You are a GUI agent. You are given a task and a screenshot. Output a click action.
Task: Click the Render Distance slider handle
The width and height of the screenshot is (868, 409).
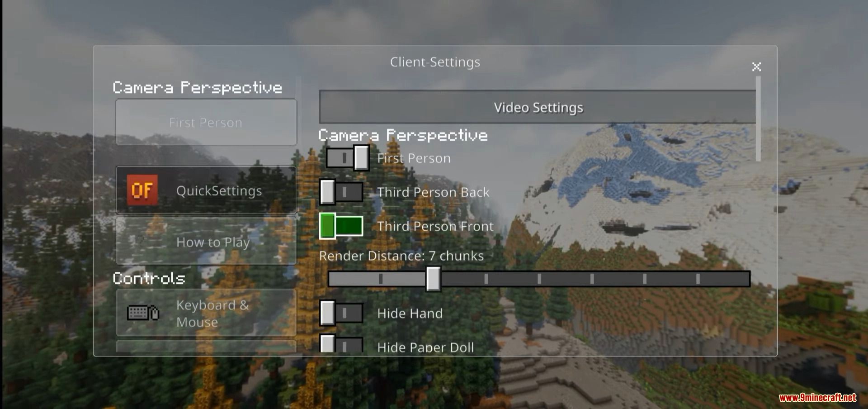[x=433, y=279]
